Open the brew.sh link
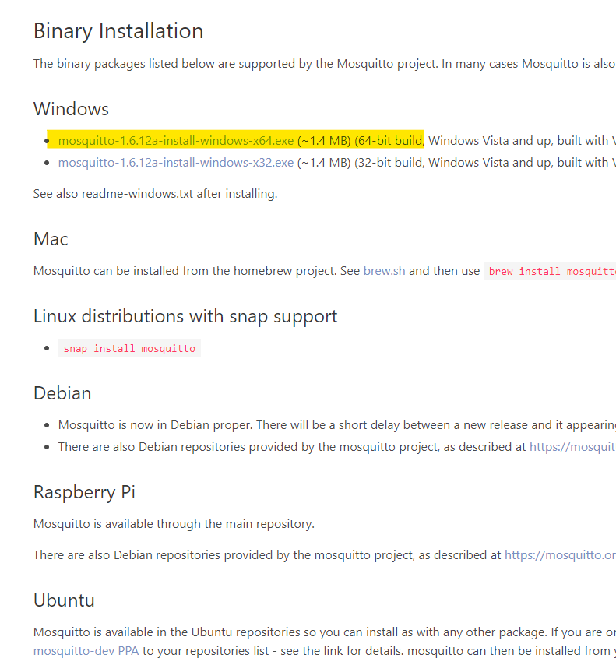Screen dimensions: 616x672 [x=384, y=271]
